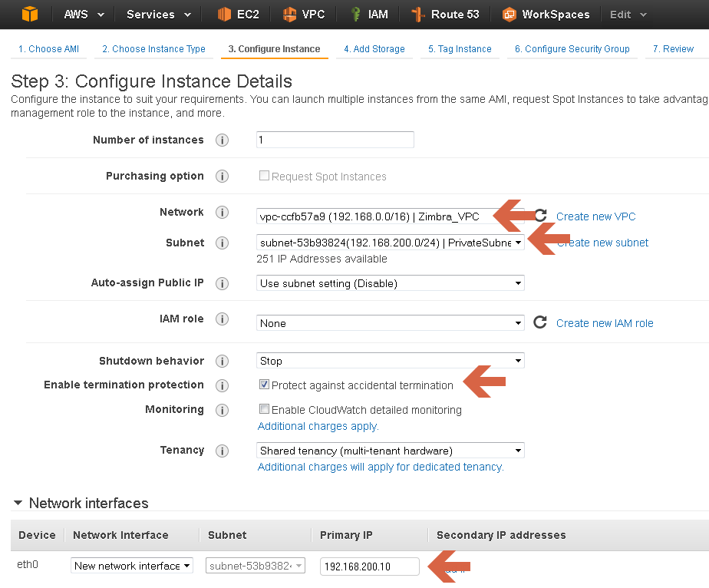The image size is (709, 588).
Task: Open Additional charges apply link
Action: pyautogui.click(x=318, y=426)
